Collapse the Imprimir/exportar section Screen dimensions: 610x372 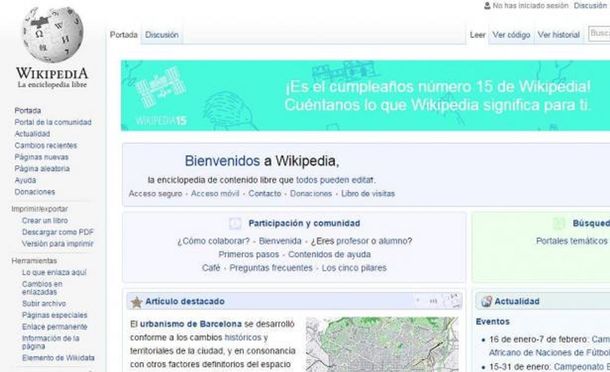click(39, 209)
